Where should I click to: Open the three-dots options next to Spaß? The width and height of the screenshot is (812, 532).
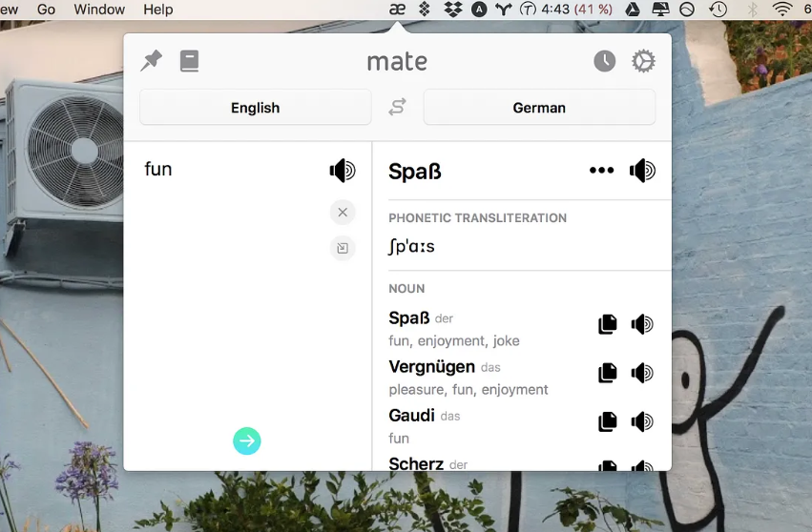pyautogui.click(x=602, y=171)
